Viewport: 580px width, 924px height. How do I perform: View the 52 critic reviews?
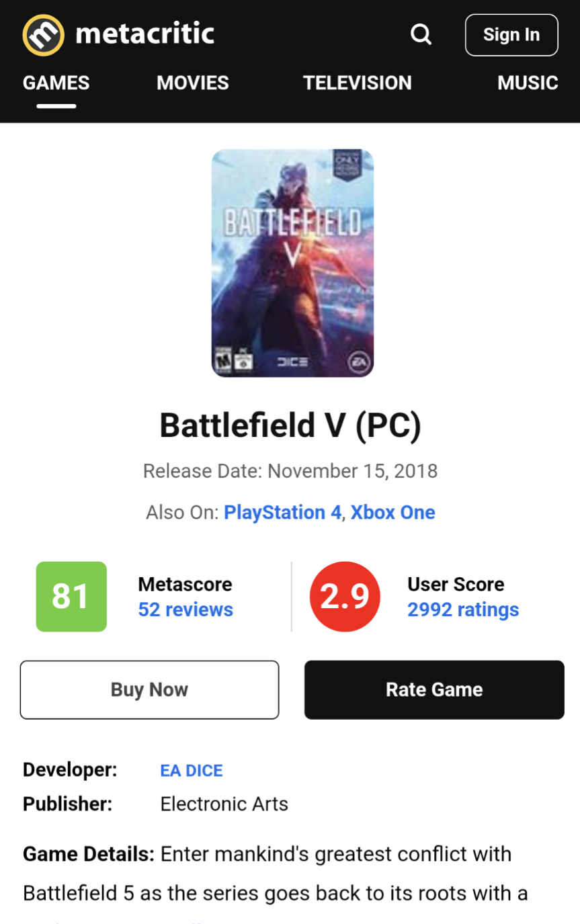coord(185,610)
